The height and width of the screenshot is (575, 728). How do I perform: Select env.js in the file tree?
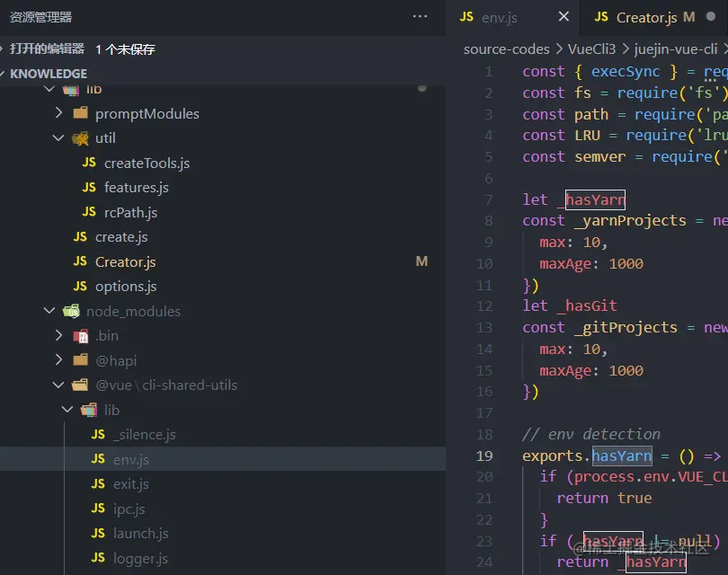[x=223, y=459]
